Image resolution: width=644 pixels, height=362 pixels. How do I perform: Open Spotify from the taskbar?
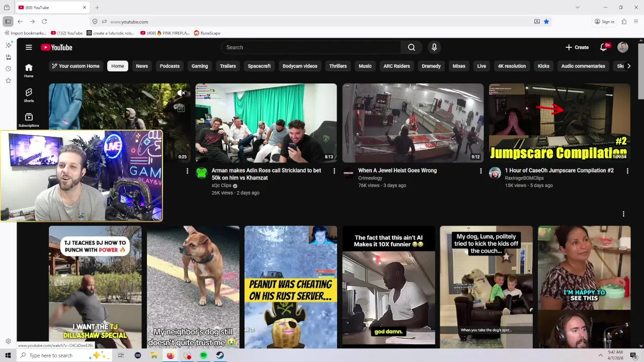click(203, 355)
